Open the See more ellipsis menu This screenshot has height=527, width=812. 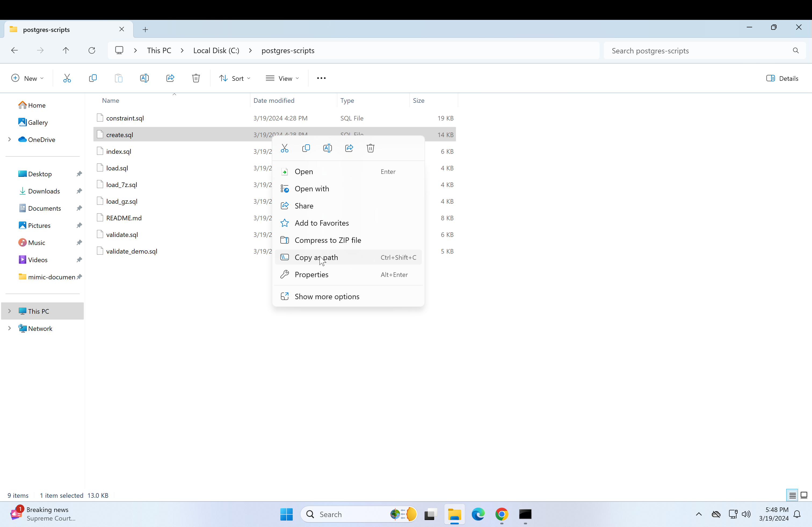[x=321, y=78]
